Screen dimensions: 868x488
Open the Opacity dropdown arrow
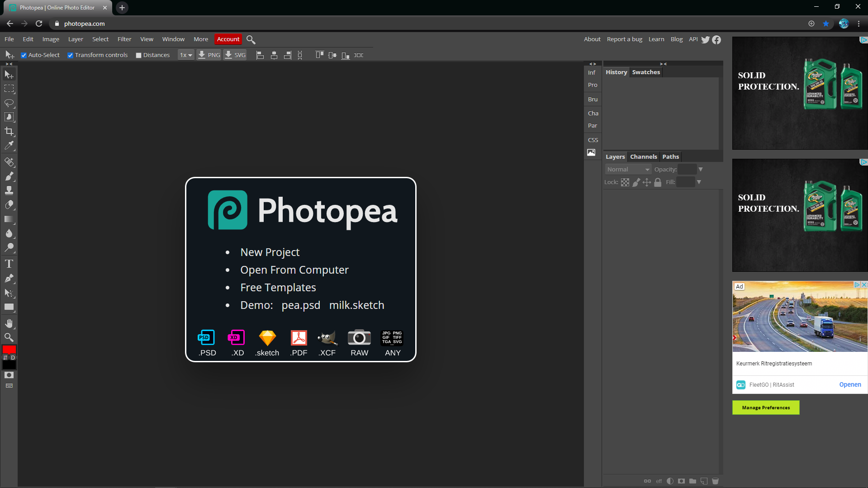(x=700, y=169)
